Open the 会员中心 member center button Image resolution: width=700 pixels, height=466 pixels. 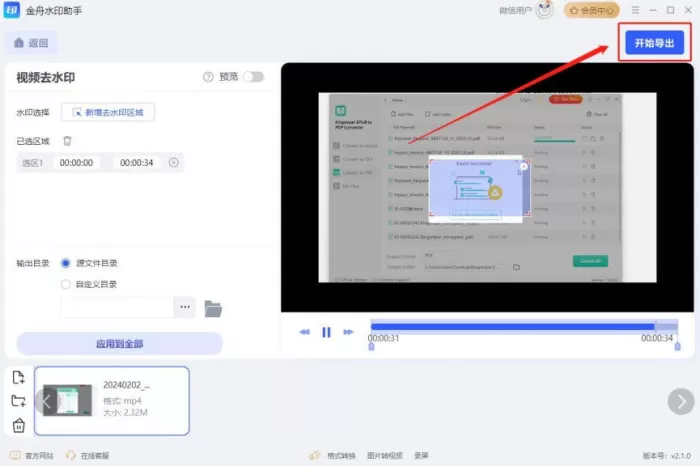point(592,10)
